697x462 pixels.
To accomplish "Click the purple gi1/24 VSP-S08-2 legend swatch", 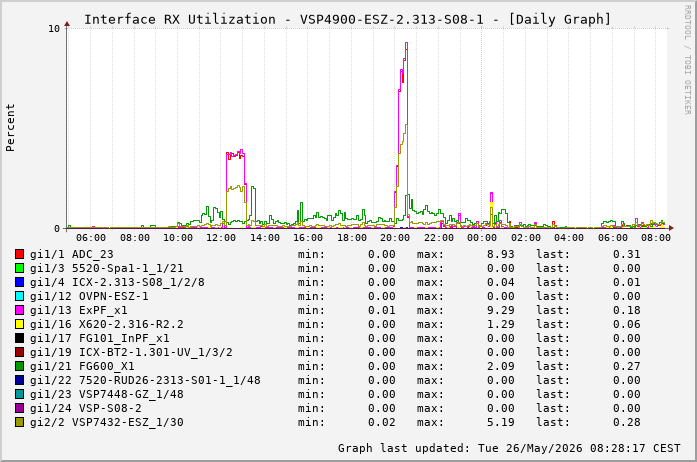I will coord(19,408).
